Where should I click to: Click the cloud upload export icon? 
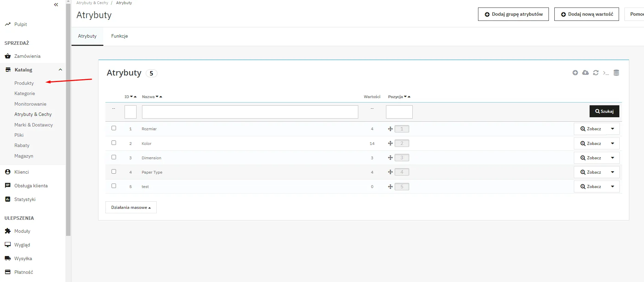585,73
